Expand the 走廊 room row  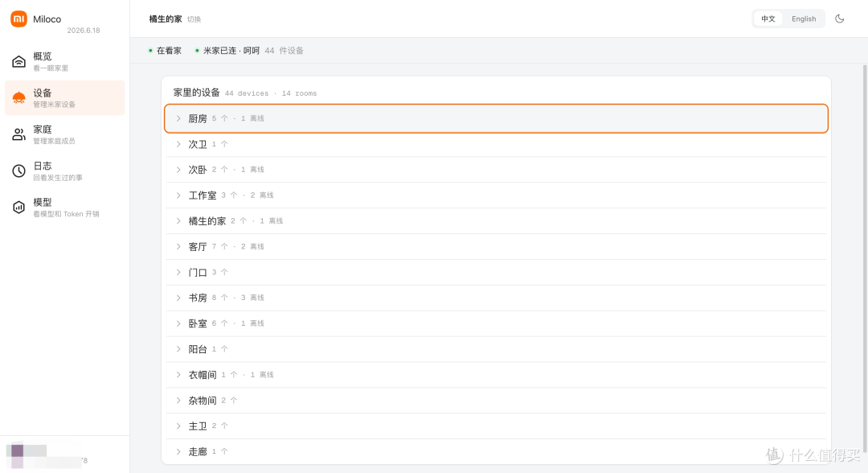[496, 451]
